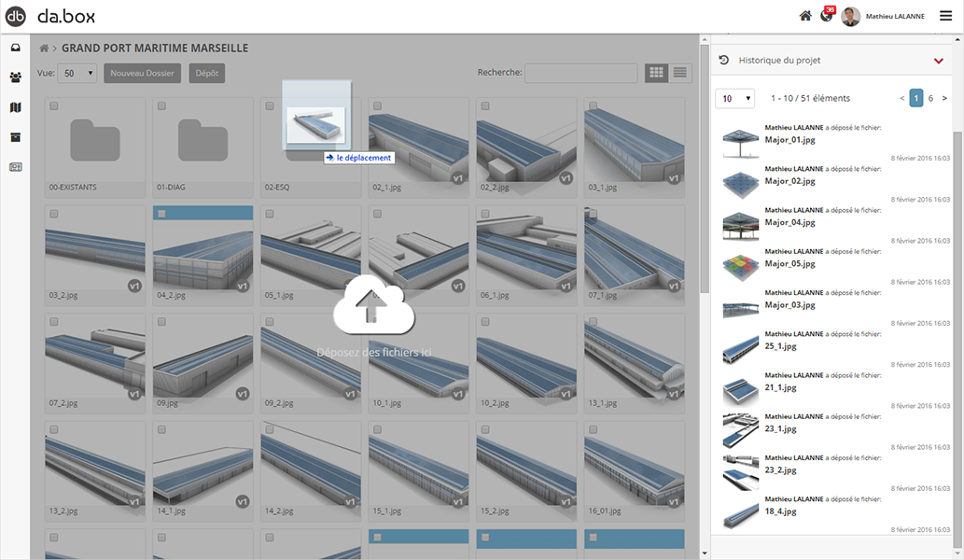Viewport: 964px width, 560px height.
Task: Select history page 1
Action: click(916, 98)
